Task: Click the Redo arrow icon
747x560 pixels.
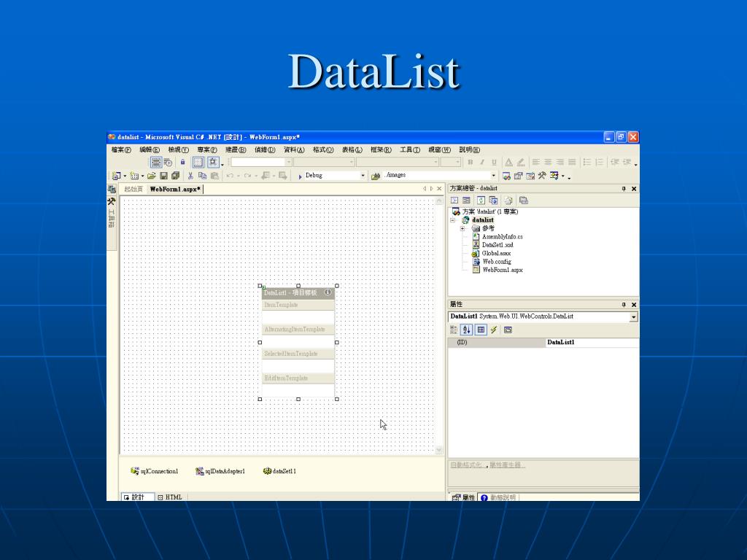Action: point(247,176)
